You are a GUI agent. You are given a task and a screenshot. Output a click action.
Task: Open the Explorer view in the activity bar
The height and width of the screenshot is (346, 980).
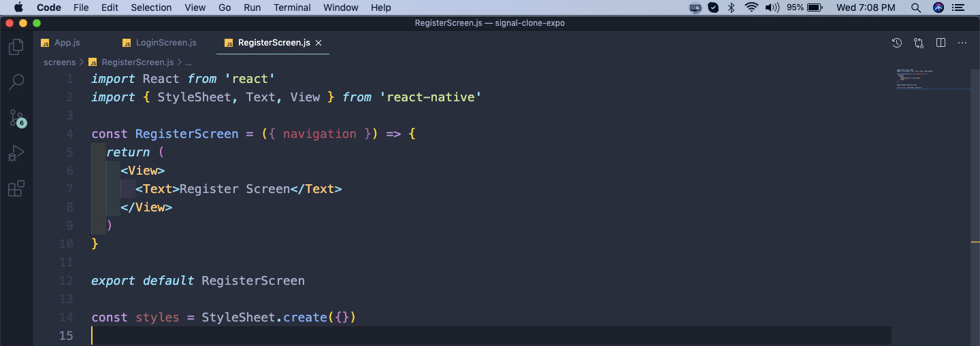[x=16, y=47]
